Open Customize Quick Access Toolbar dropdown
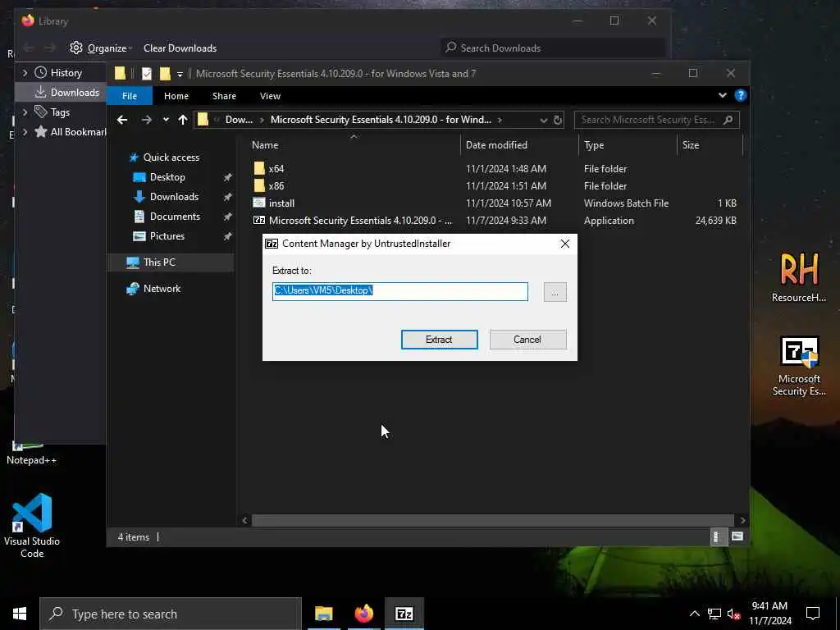 click(x=180, y=74)
